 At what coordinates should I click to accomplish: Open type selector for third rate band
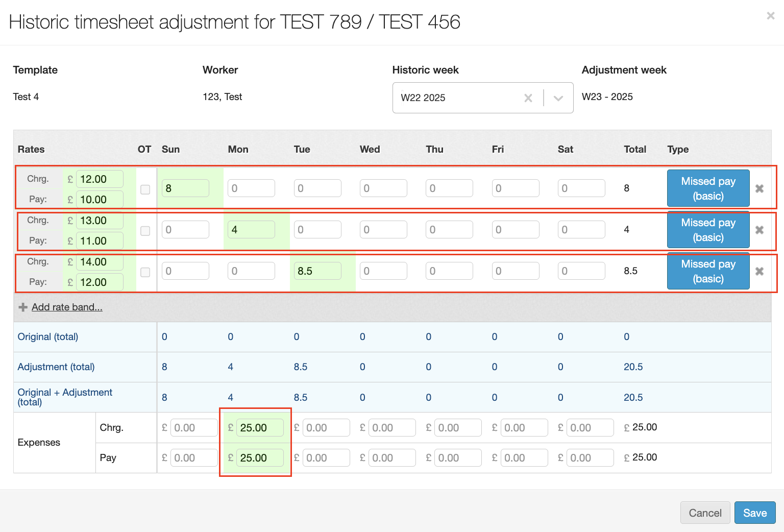[x=708, y=271]
